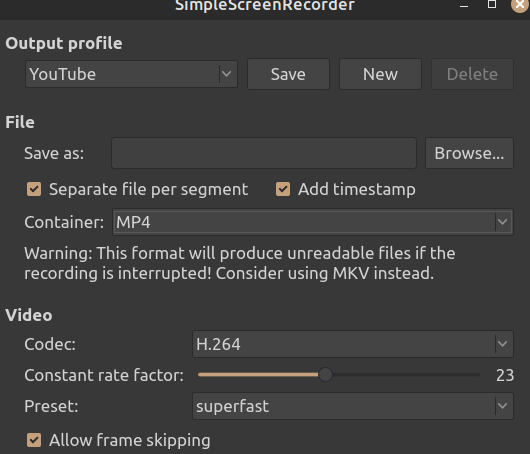Click Browse to choose save location

(469, 153)
